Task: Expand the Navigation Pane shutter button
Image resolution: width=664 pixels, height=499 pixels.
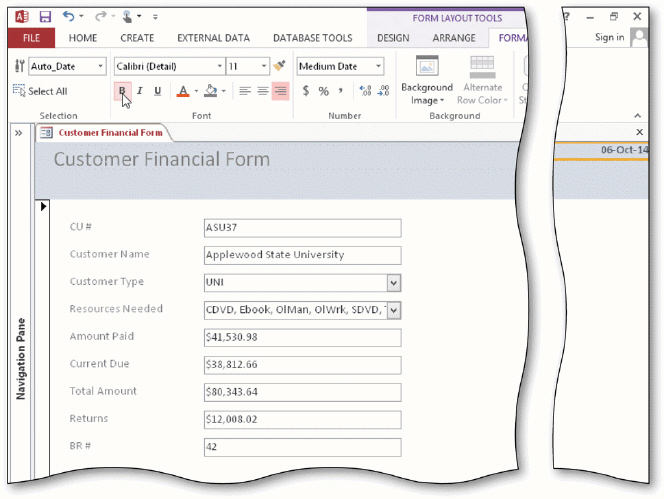Action: 18,133
